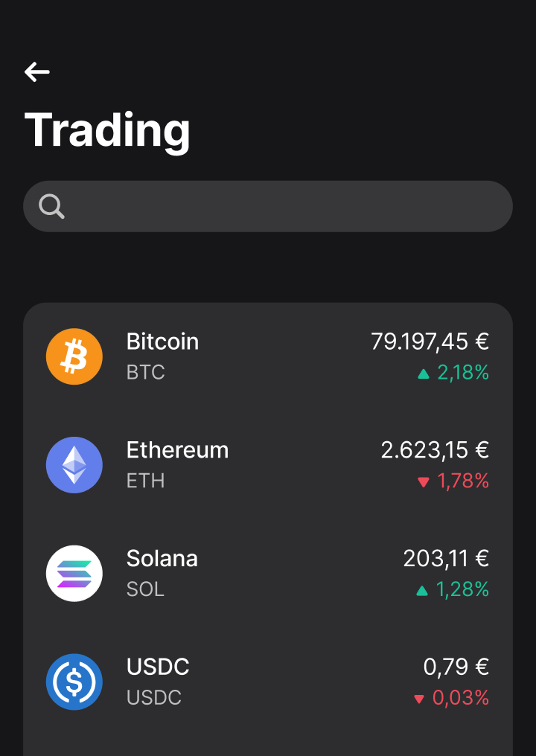This screenshot has height=756, width=536.
Task: Click the Ethereum price 2.623,15 €
Action: click(435, 450)
